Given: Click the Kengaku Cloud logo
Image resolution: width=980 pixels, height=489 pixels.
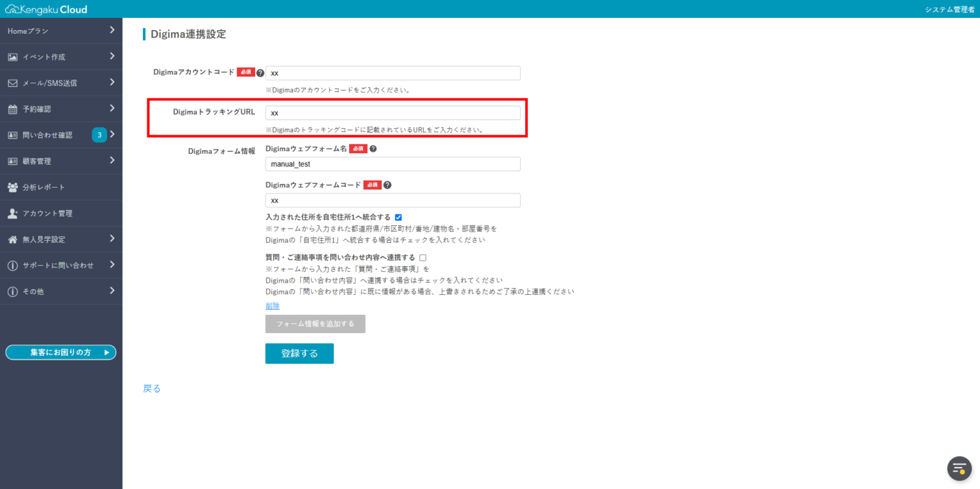Looking at the screenshot, I should tap(46, 9).
